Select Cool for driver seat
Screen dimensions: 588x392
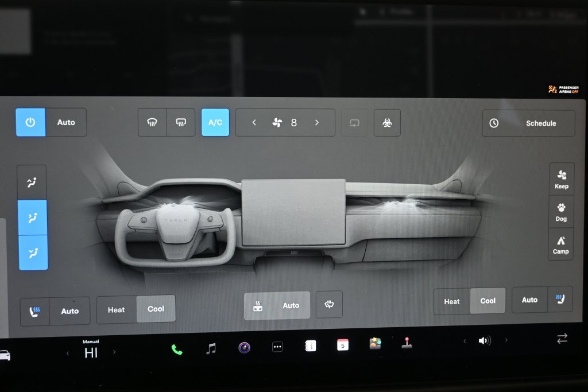tap(156, 309)
